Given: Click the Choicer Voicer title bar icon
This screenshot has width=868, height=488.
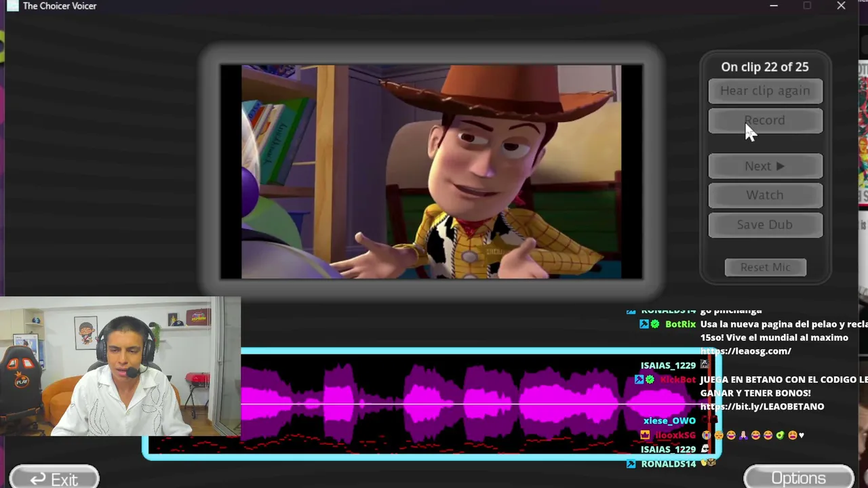Looking at the screenshot, I should tap(12, 6).
